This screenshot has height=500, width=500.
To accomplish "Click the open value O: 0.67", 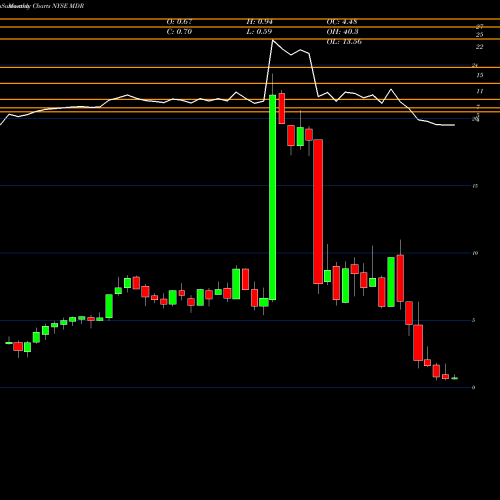I will (179, 22).
